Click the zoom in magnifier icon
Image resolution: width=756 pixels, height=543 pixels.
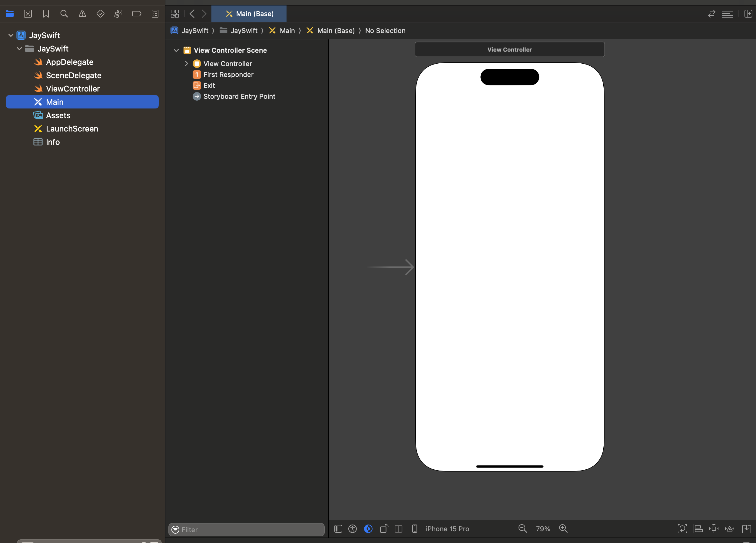pyautogui.click(x=563, y=529)
